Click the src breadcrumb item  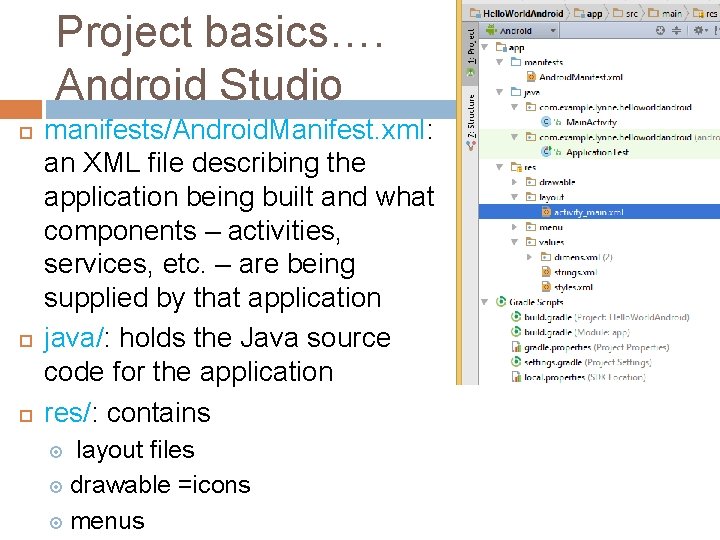tap(626, 13)
